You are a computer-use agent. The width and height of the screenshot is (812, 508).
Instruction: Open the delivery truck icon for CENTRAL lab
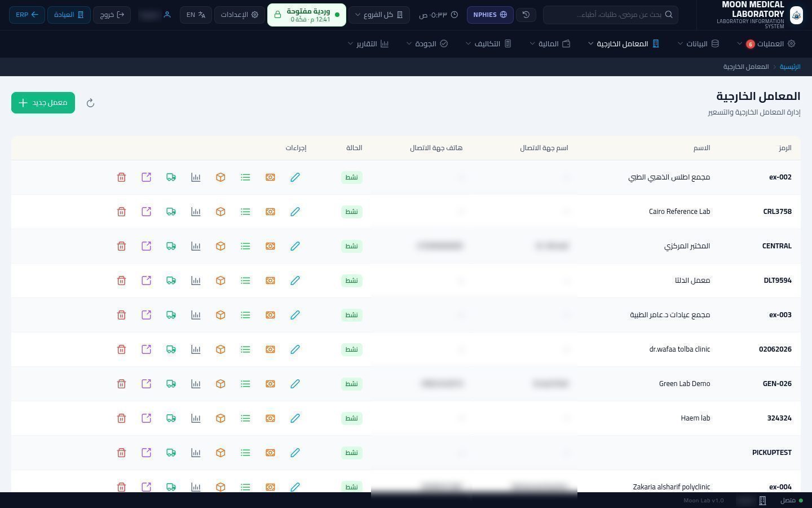(171, 246)
